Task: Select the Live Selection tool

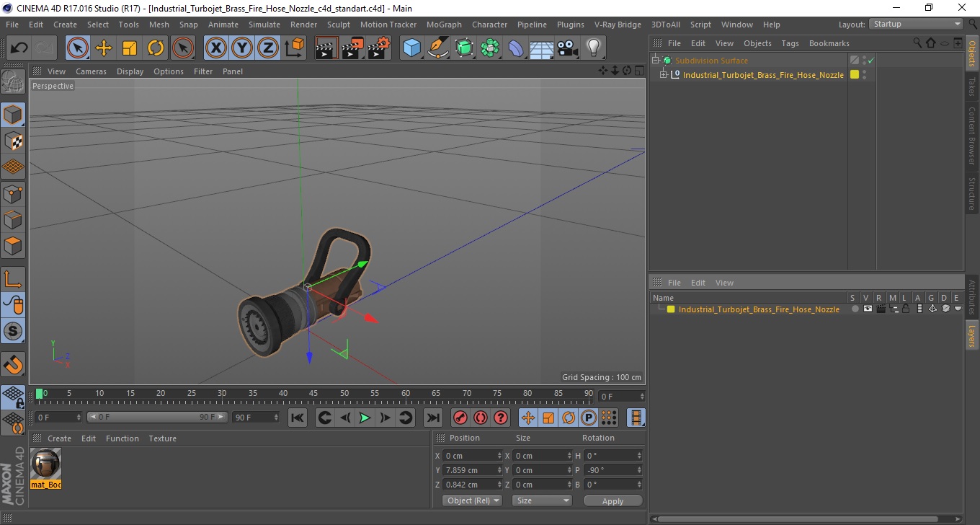Action: coord(78,48)
